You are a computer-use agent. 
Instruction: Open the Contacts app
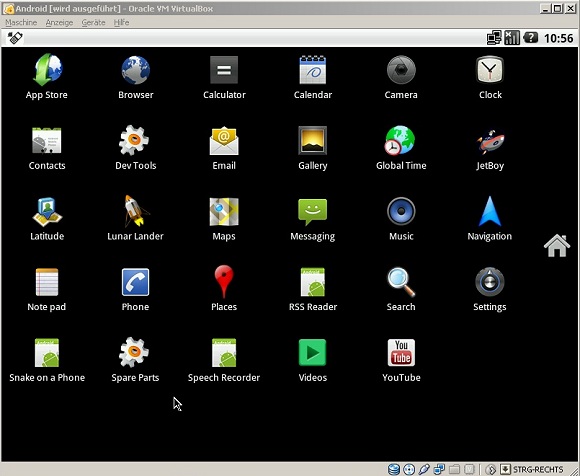[47, 148]
